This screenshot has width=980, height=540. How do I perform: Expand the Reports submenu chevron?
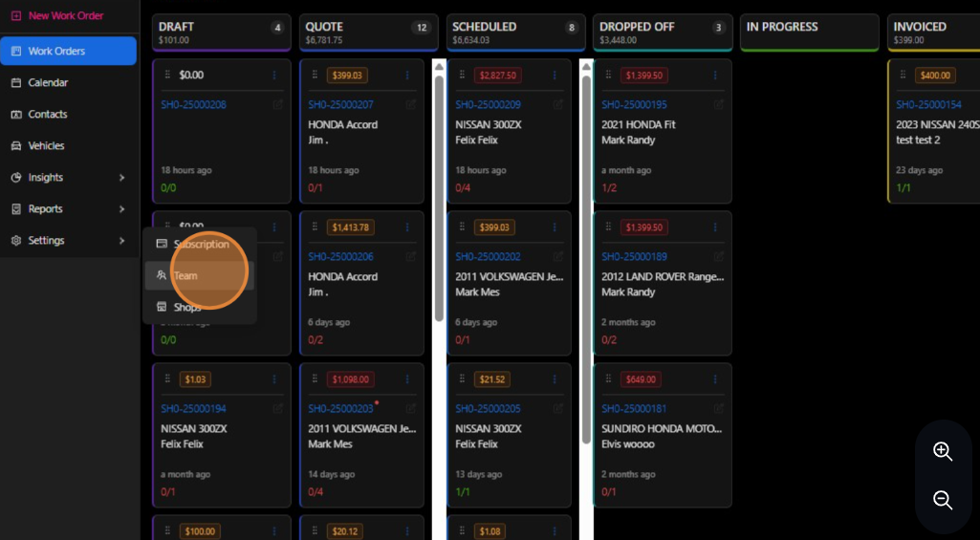click(121, 208)
